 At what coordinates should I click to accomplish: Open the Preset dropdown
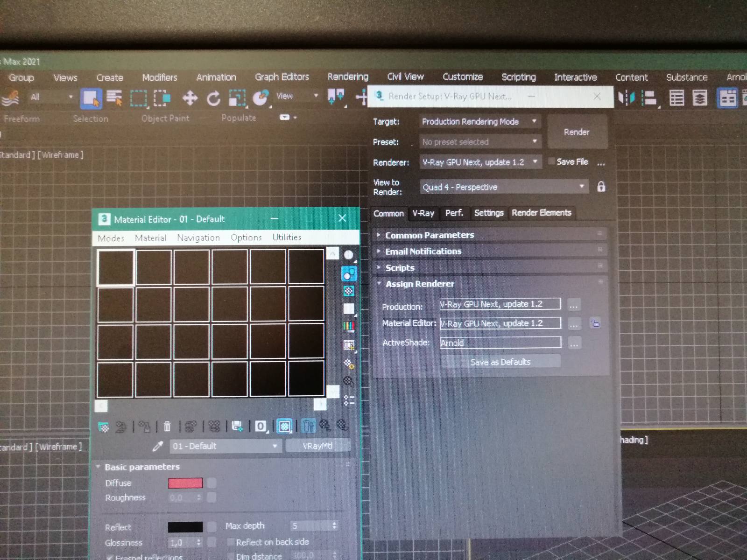[480, 141]
